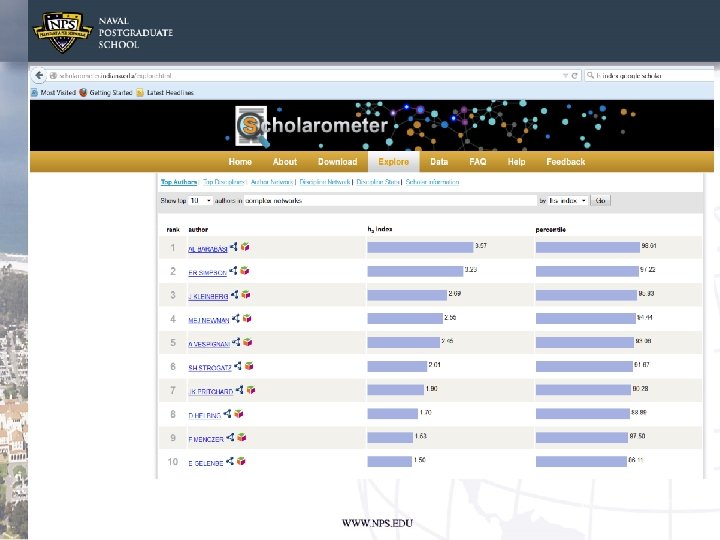Open the Home menu item

(x=240, y=162)
